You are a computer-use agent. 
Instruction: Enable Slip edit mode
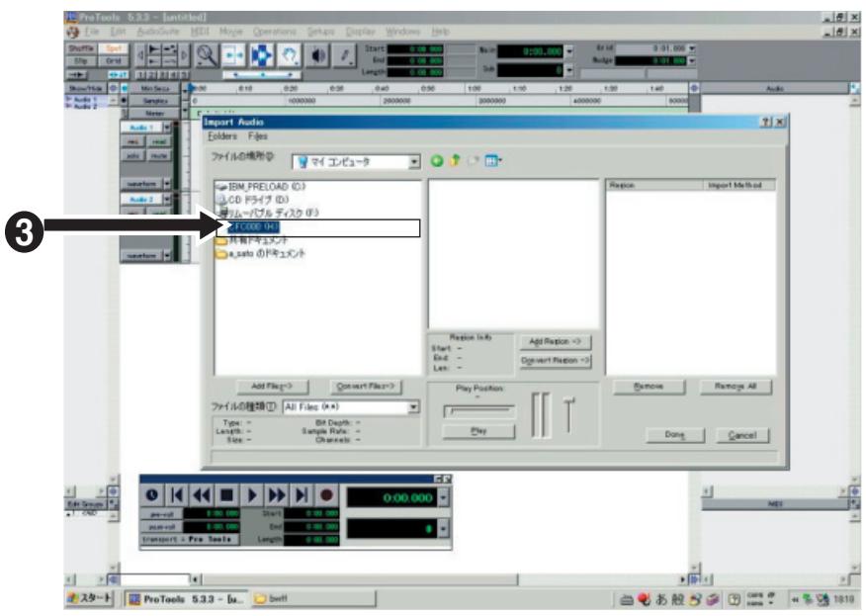point(81,60)
